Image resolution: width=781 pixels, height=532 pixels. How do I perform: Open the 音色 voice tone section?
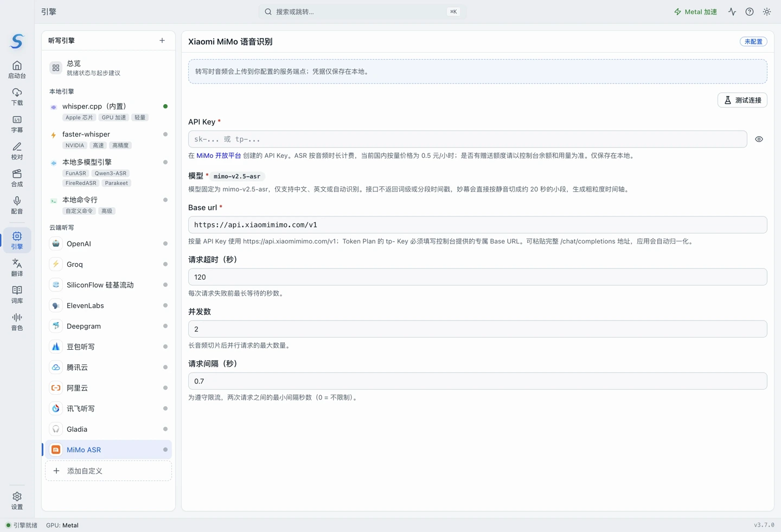point(17,322)
